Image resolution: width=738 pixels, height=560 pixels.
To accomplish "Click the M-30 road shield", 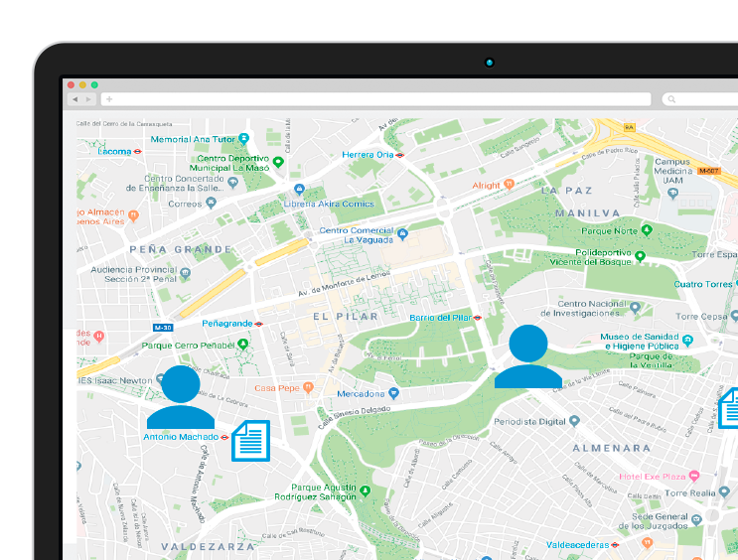I will 163,328.
